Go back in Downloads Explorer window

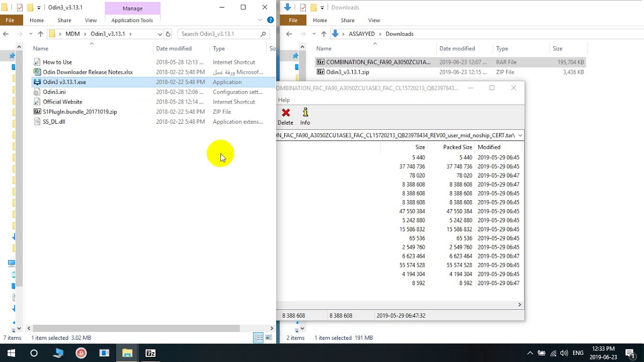[x=289, y=34]
